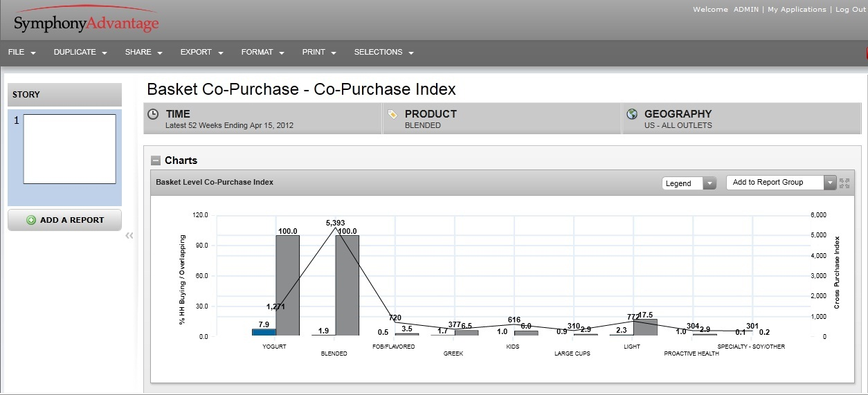The height and width of the screenshot is (395, 868).
Task: Open the EXPORT menu
Action: click(x=201, y=53)
